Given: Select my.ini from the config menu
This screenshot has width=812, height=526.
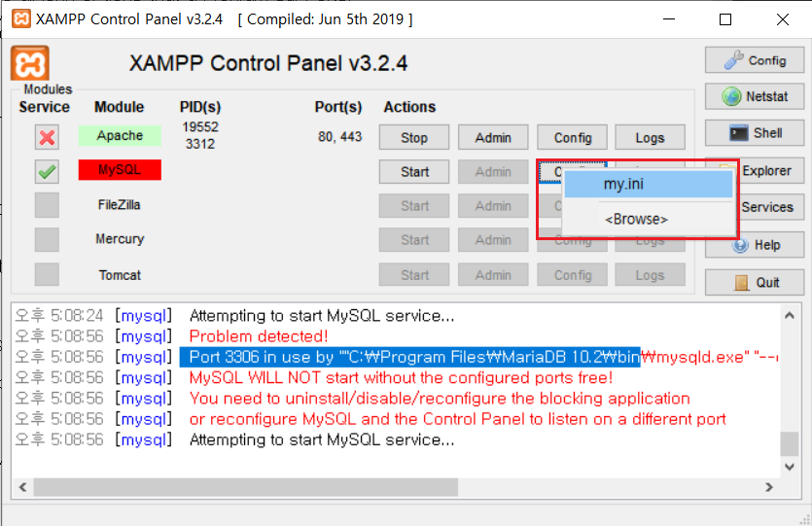Looking at the screenshot, I should tap(649, 185).
